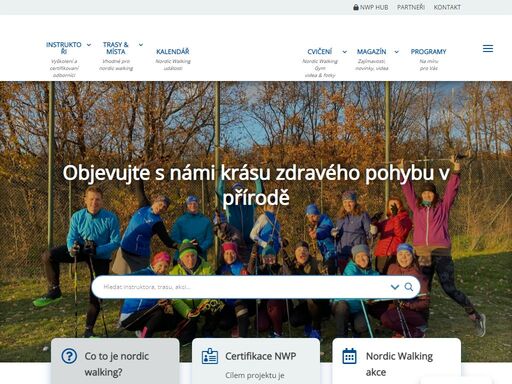Click the certificate ID card icon
The height and width of the screenshot is (384, 512).
point(210,356)
